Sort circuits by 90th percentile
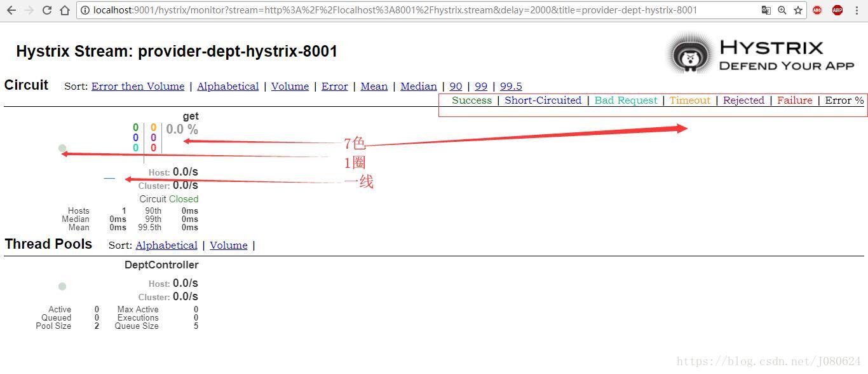This screenshot has height=374, width=868. pos(456,87)
